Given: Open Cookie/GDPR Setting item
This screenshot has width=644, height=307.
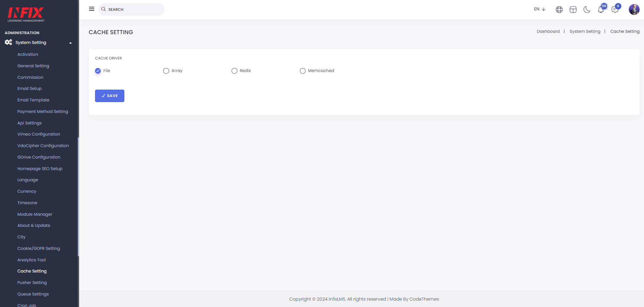Looking at the screenshot, I should coord(39,249).
